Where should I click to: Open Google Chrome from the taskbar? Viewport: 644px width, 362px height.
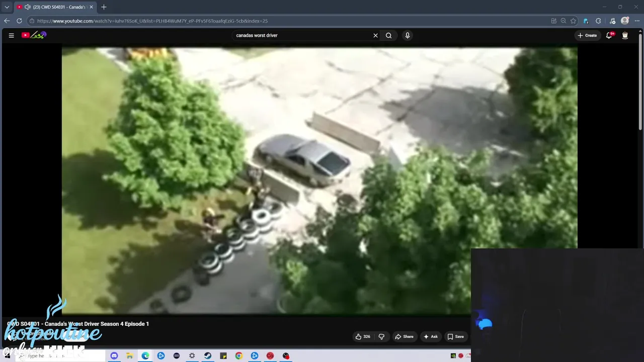click(239, 356)
